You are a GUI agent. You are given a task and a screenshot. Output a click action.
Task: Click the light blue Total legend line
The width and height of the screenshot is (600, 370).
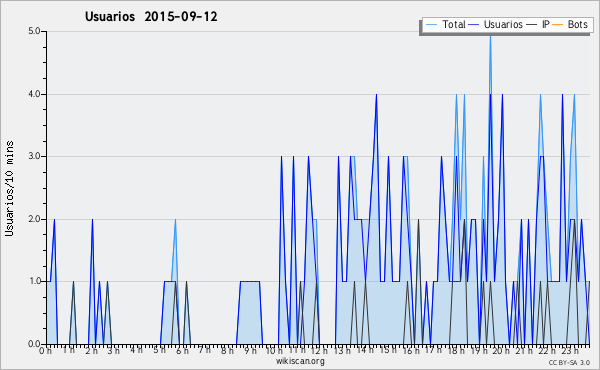coord(431,25)
